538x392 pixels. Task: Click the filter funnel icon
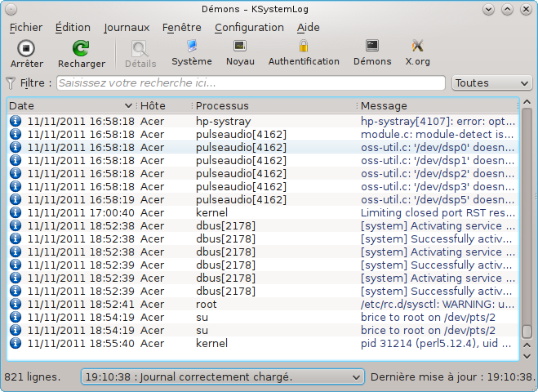[x=11, y=83]
